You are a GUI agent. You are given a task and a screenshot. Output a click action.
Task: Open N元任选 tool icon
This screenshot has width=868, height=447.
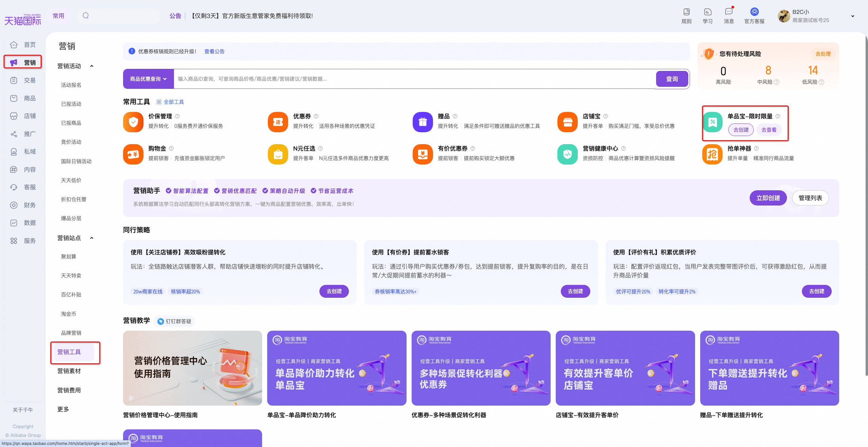[x=278, y=154]
